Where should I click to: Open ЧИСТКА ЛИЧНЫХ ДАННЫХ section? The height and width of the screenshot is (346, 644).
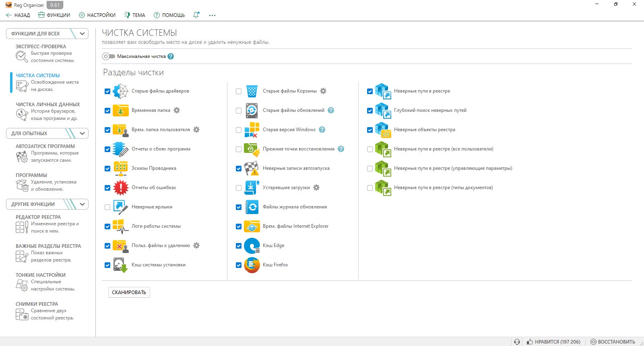pos(47,111)
